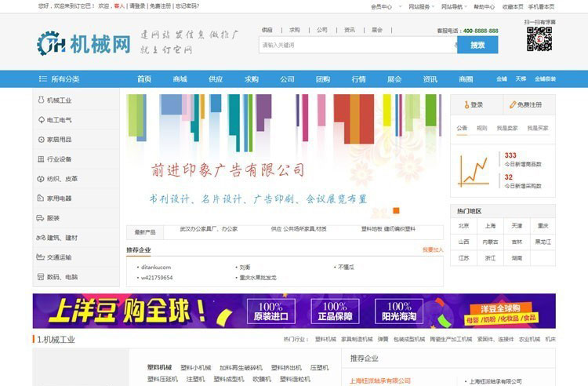Screen dimensions: 588x386
Task: Select the 公司 search tab
Action: [321, 30]
